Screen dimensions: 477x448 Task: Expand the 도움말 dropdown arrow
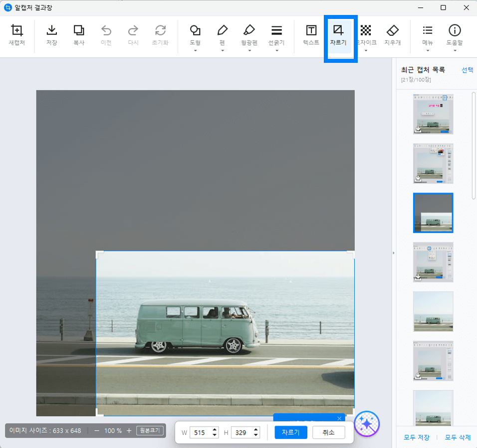(x=455, y=50)
